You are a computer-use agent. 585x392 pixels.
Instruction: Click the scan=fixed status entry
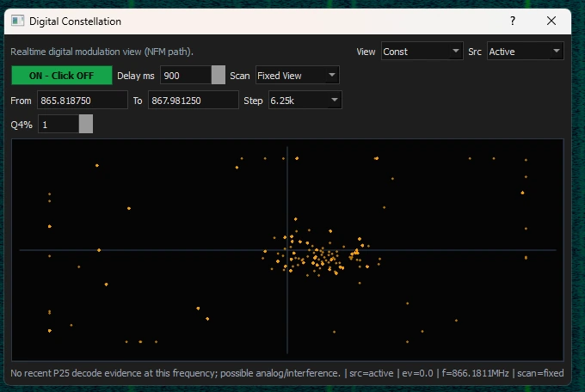pos(540,373)
